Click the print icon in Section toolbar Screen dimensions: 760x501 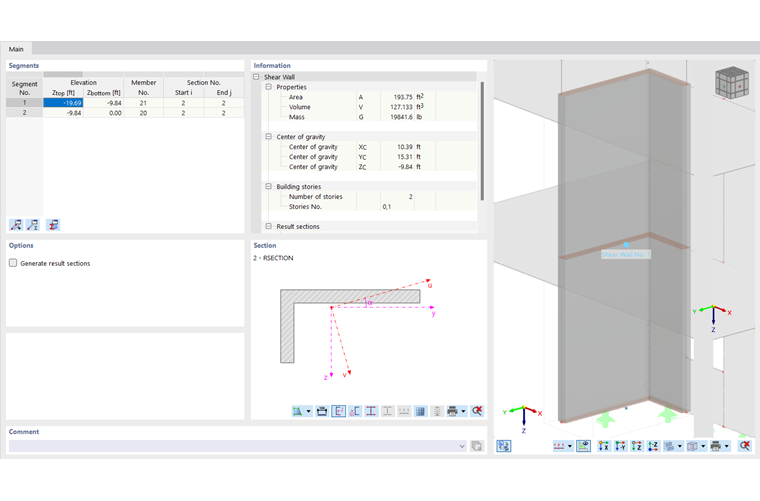[453, 411]
